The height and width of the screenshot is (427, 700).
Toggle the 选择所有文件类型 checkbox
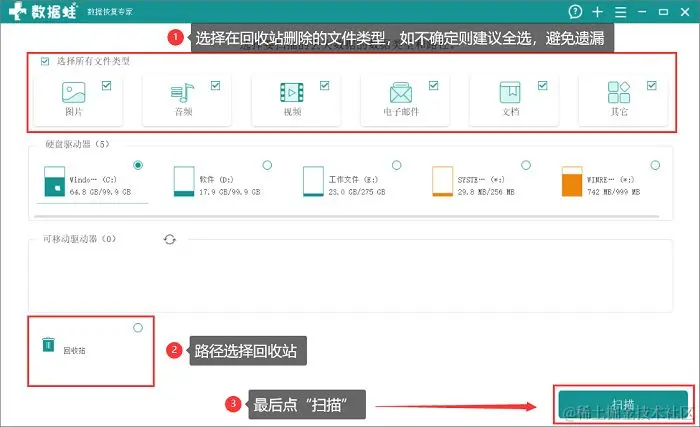pyautogui.click(x=45, y=61)
